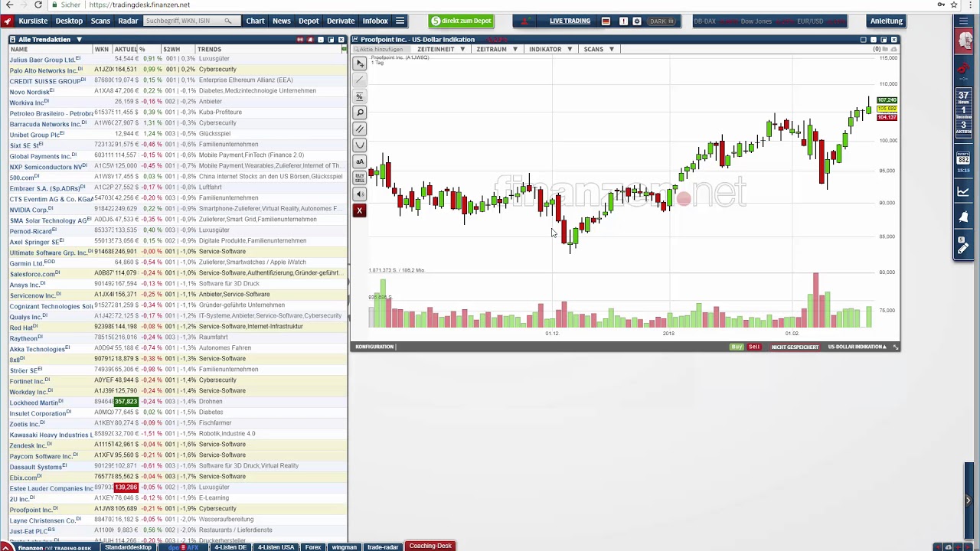Open the Derivate menu
The width and height of the screenshot is (980, 551).
341,21
